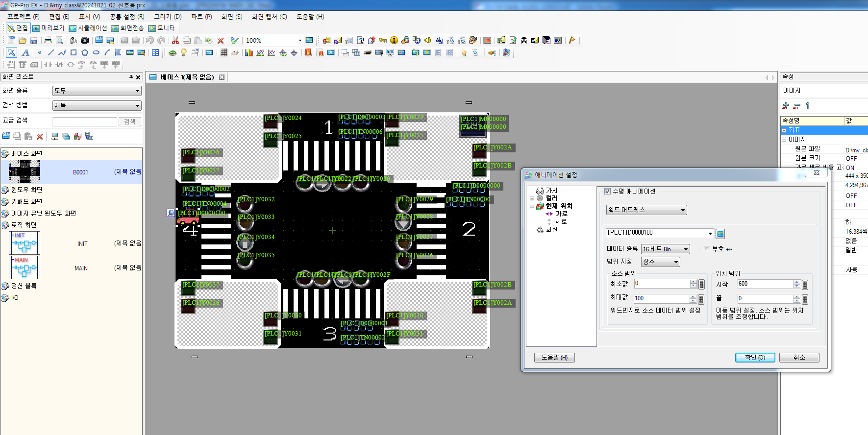Click the Print icon in the toolbar
Screen dimensions: 868x435
click(x=48, y=40)
